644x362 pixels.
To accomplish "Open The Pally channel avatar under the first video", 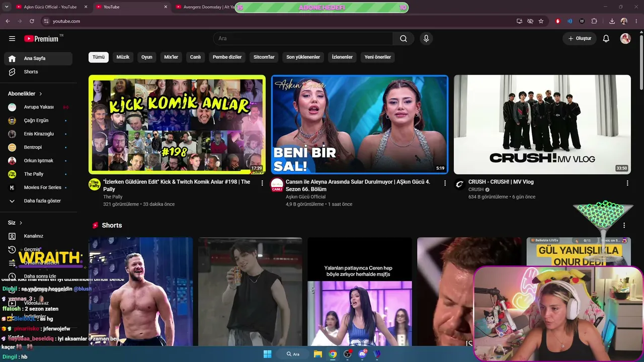I will [95, 185].
